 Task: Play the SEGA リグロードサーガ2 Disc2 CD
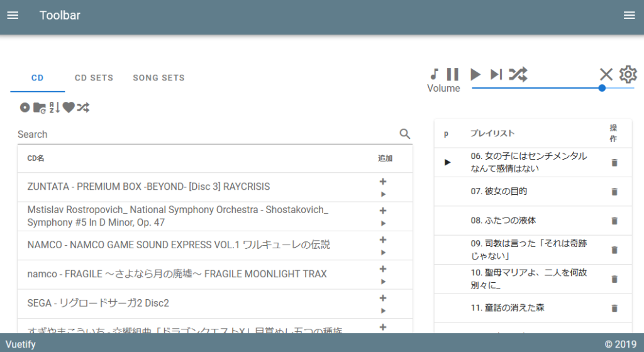[383, 311]
